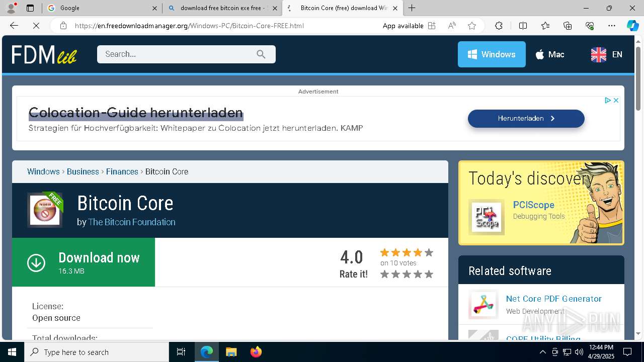Open the Favorites list
The width and height of the screenshot is (644, 362).
tap(545, 26)
